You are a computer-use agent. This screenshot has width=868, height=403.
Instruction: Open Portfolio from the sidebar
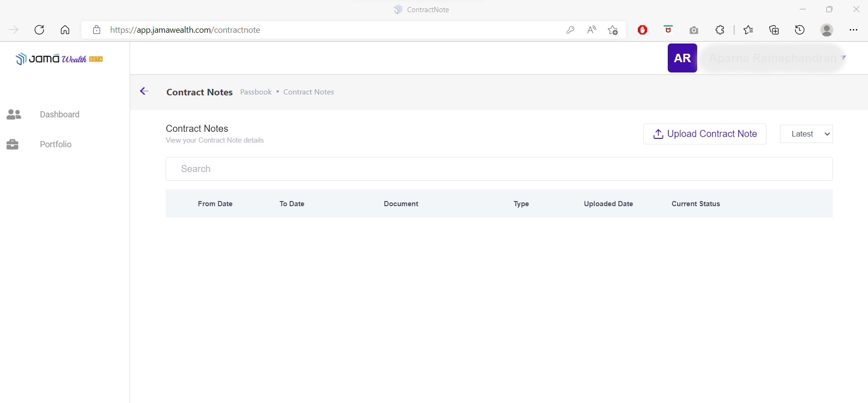(x=56, y=144)
